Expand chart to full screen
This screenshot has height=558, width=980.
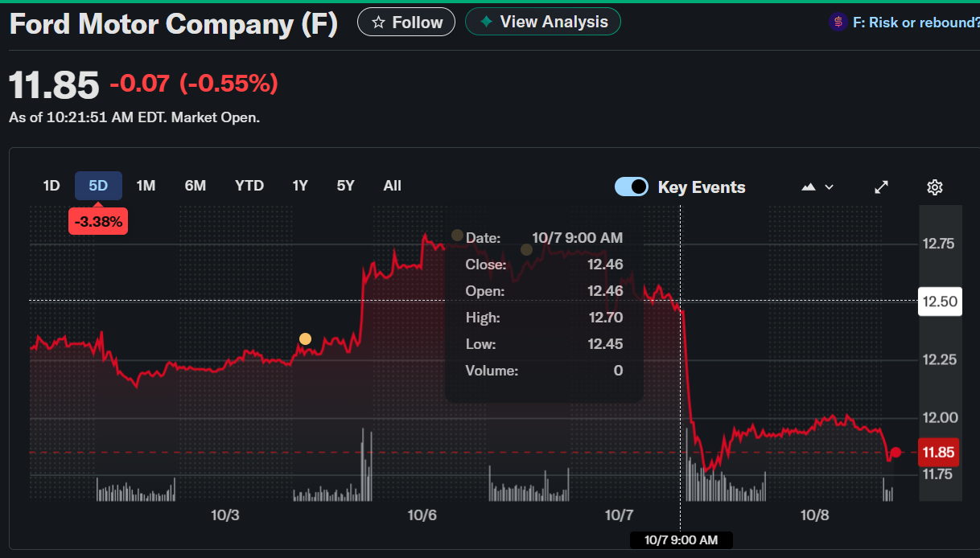coord(882,187)
